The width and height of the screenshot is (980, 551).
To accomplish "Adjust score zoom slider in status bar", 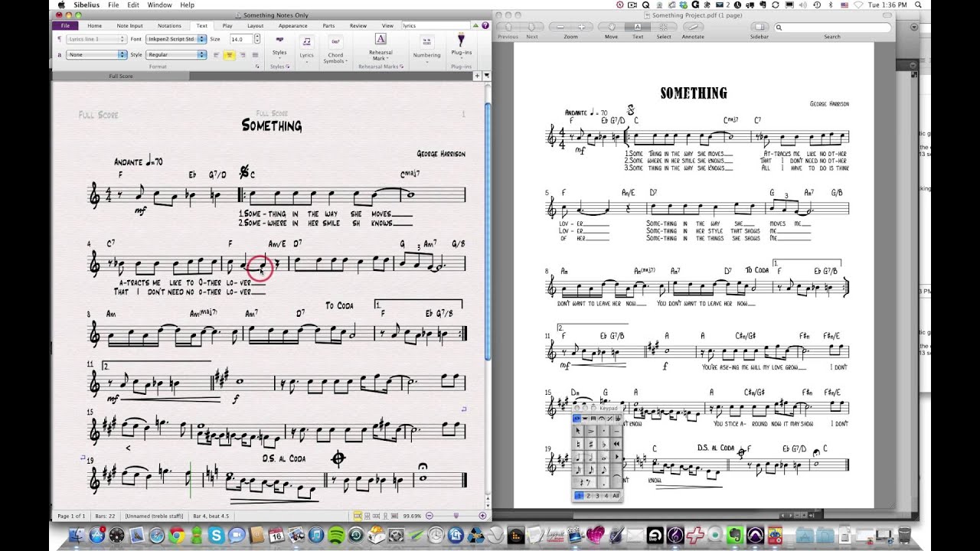I will (456, 516).
